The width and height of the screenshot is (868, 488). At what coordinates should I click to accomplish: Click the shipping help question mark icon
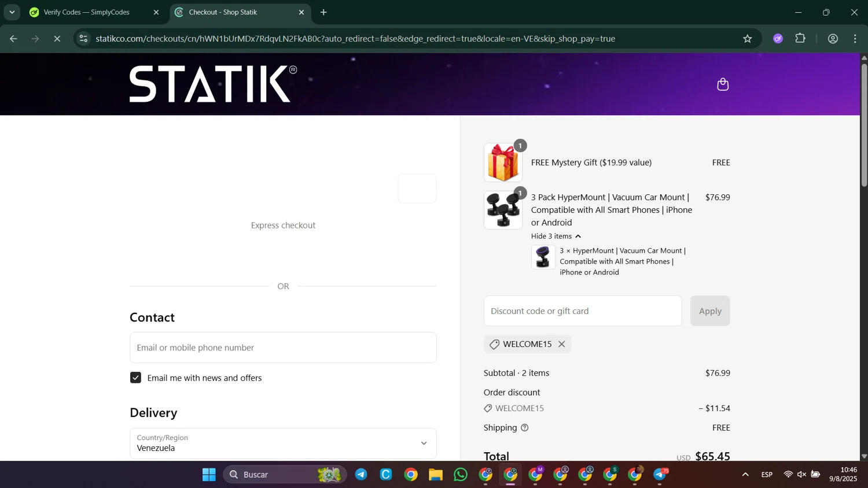coord(525,428)
